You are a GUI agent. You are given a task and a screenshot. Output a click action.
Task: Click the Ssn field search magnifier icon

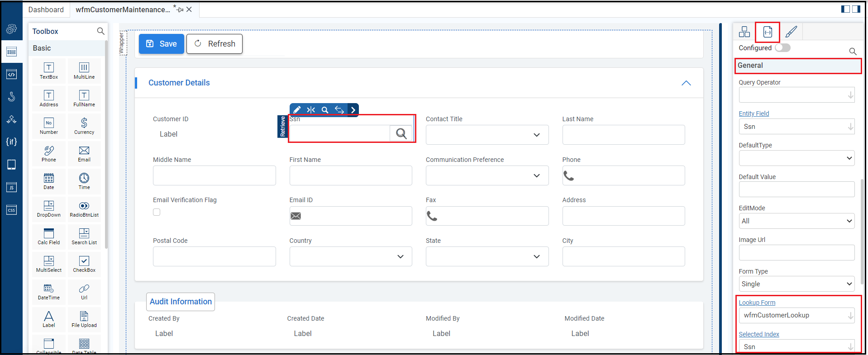[401, 133]
